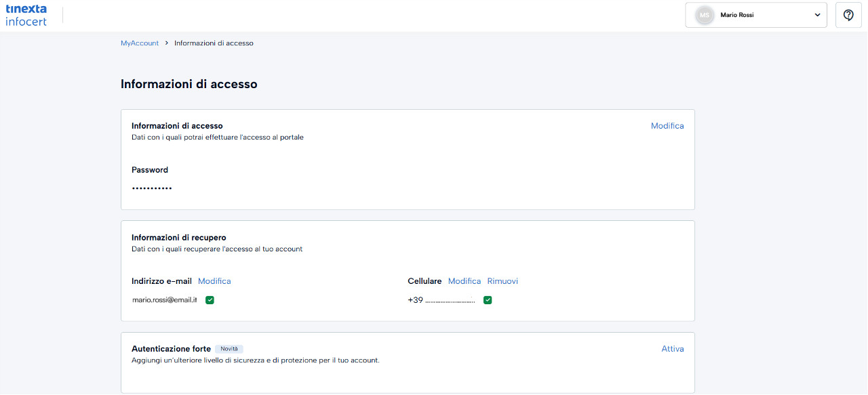868x395 pixels.
Task: Click Modifica next to Cellulare
Action: [x=465, y=281]
